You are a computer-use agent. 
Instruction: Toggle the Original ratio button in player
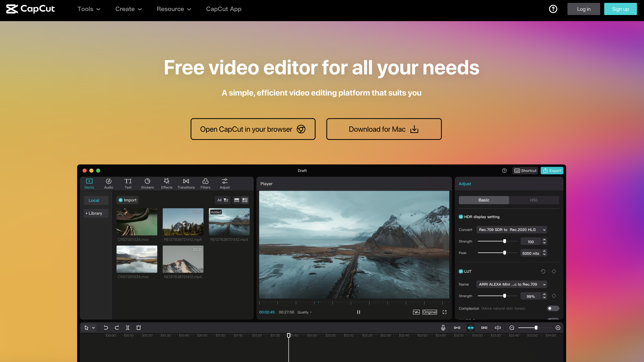click(430, 312)
